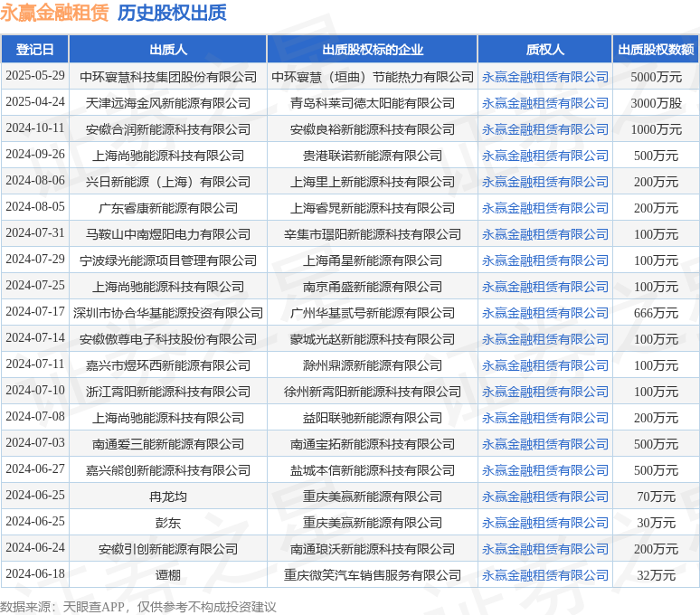The height and width of the screenshot is (615, 700).
Task: Click the 出质股权标的企业 column header
Action: [373, 49]
